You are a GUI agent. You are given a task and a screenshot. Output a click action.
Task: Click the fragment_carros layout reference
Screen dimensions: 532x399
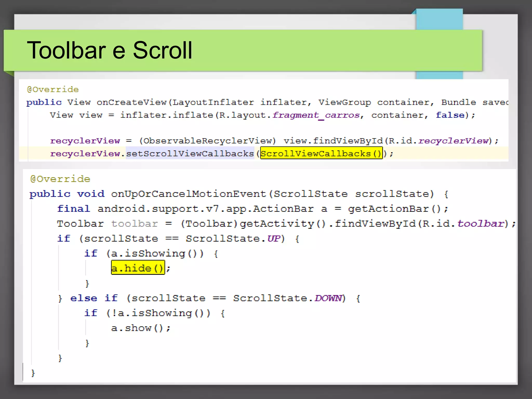[x=316, y=115]
